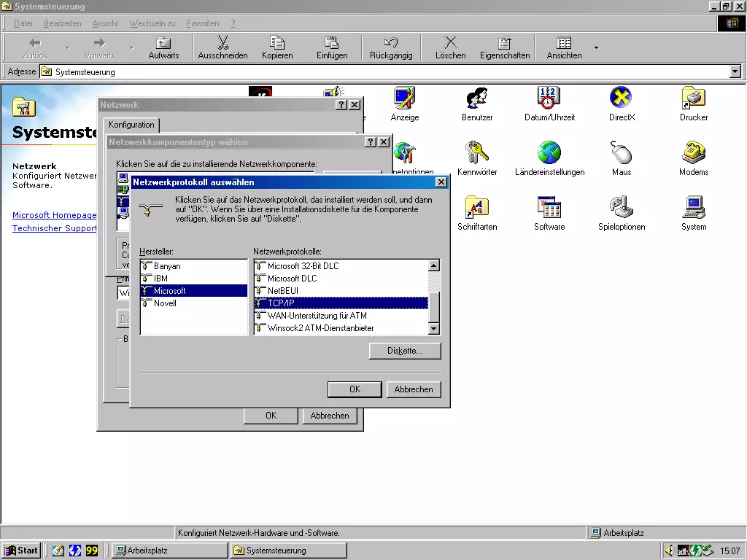The height and width of the screenshot is (560, 747).
Task: Select the TCP/IP protocol
Action: [x=341, y=303]
